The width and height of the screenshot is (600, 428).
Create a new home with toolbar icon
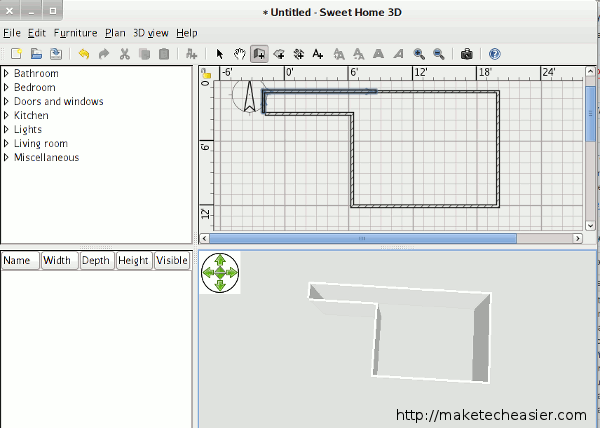coord(16,54)
